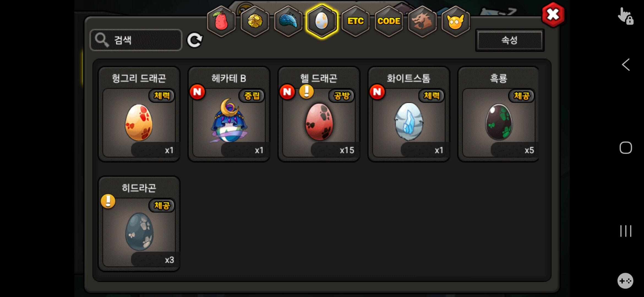The image size is (644, 297).
Task: Click the refresh arrow next to search
Action: [195, 40]
